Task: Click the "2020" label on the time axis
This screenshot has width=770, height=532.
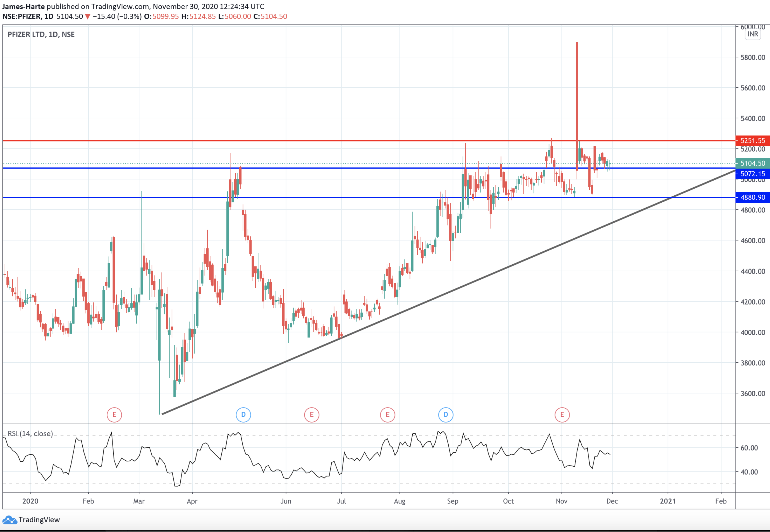Action: (x=31, y=501)
